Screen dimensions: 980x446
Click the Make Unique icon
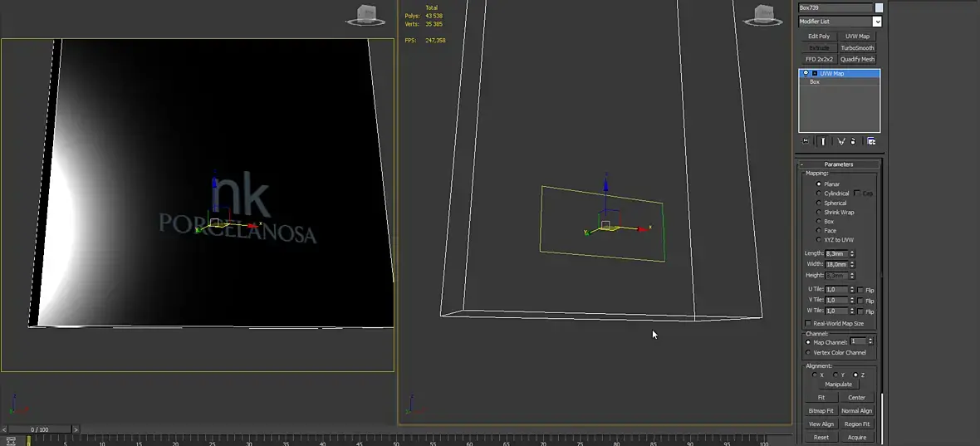tap(841, 141)
